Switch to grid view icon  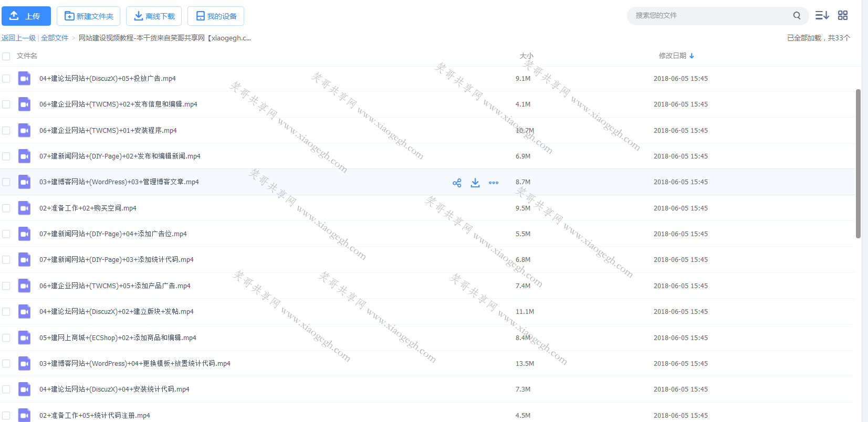(843, 15)
